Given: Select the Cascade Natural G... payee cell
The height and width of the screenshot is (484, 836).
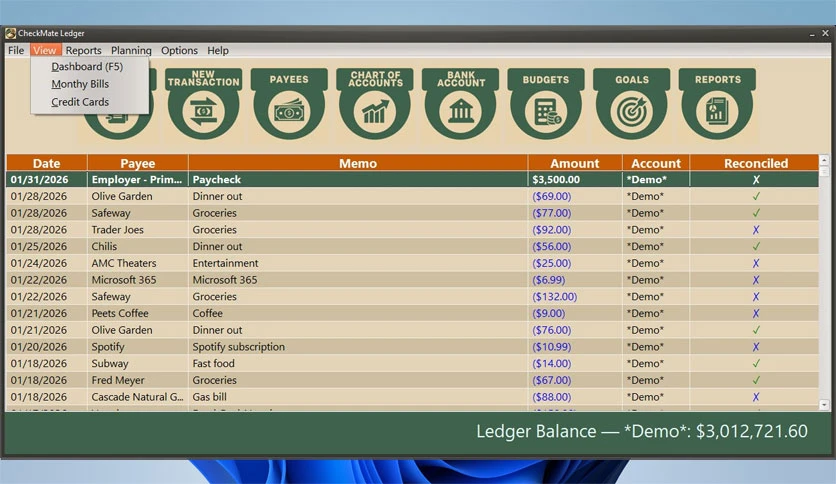Looking at the screenshot, I should point(138,397).
